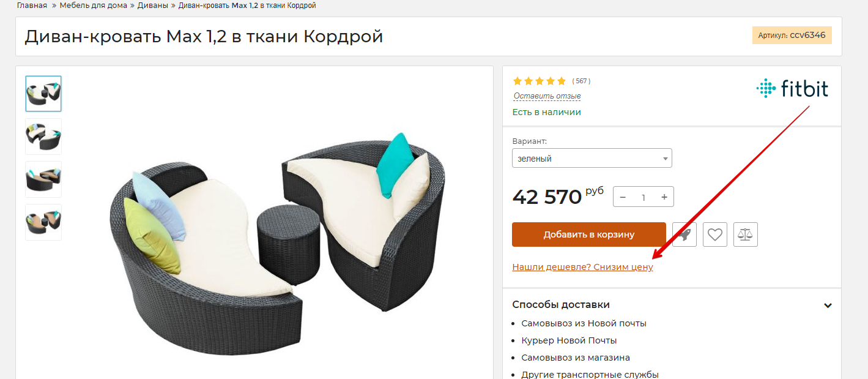
Task: Select the third product thumbnail
Action: pos(43,179)
